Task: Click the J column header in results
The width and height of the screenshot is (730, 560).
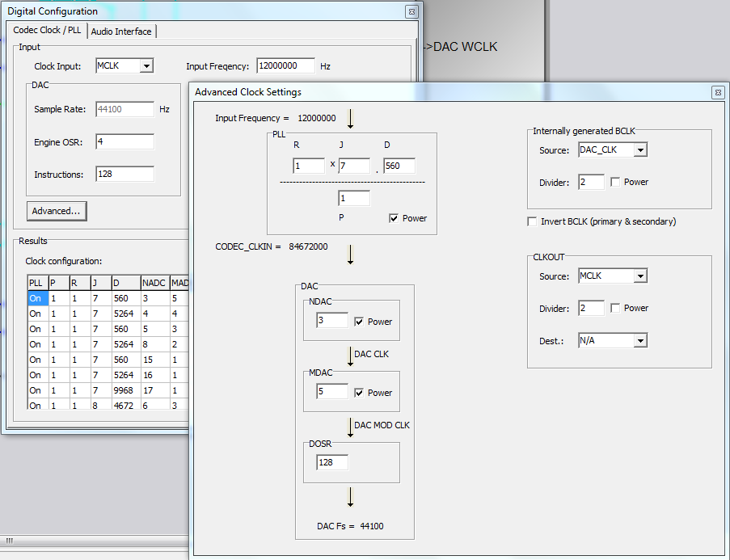Action: click(101, 283)
